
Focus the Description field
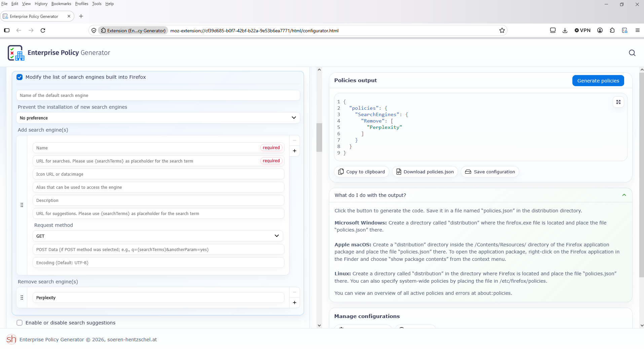(x=158, y=200)
